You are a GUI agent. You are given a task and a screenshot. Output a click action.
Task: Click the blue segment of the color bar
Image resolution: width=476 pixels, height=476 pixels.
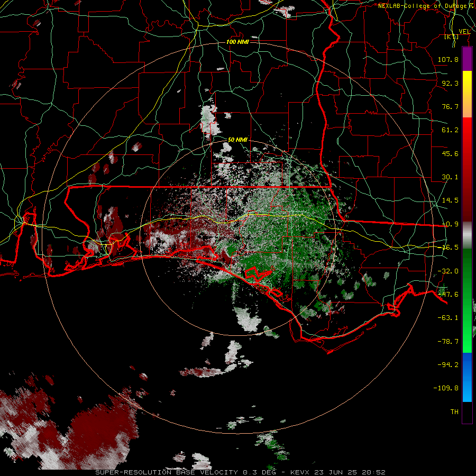[467, 377]
